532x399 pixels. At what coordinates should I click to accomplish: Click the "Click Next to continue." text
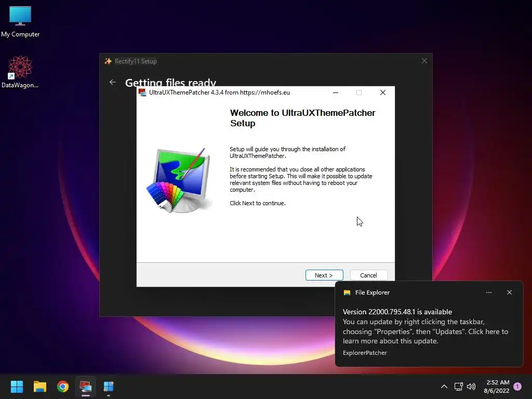pos(258,203)
